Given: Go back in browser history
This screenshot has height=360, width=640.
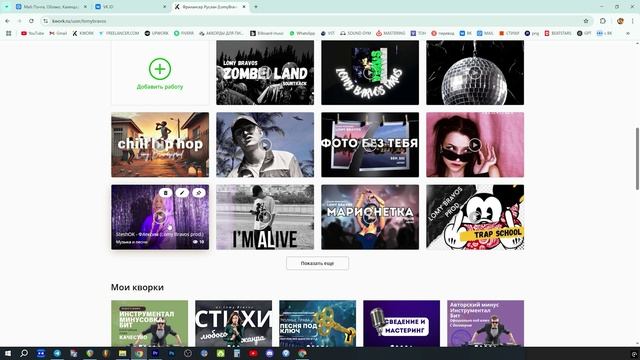Looking at the screenshot, I should click(x=7, y=21).
